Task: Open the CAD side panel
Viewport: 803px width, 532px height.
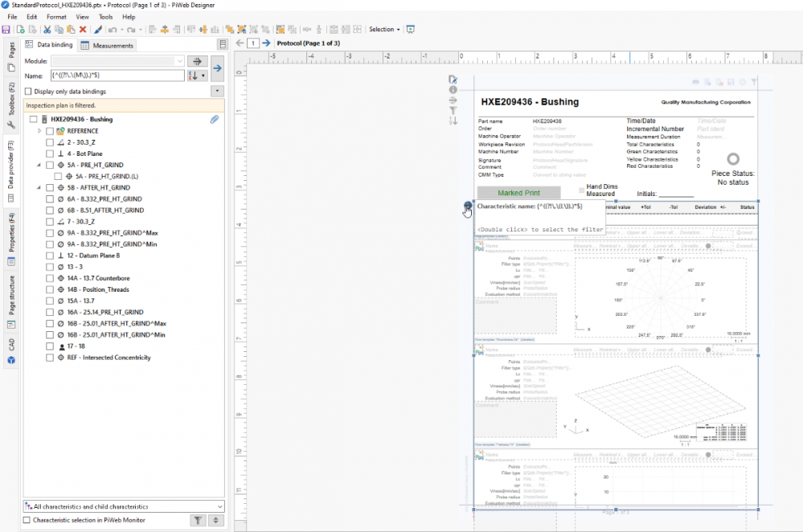Action: (x=11, y=344)
